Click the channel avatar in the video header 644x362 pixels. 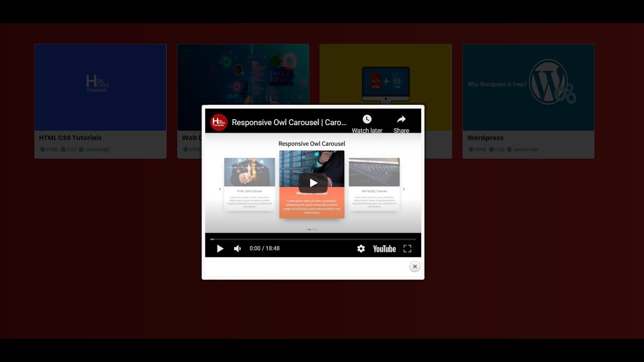[x=219, y=122]
